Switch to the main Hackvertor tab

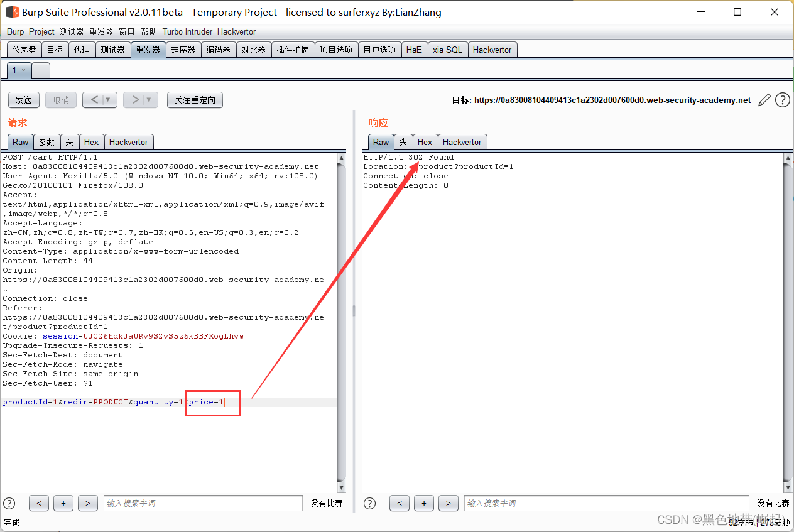492,50
